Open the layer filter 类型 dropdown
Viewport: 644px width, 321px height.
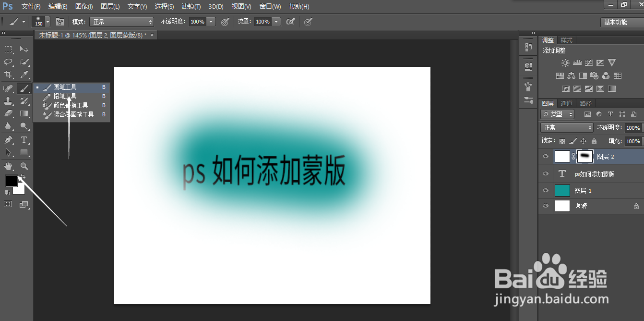(557, 114)
